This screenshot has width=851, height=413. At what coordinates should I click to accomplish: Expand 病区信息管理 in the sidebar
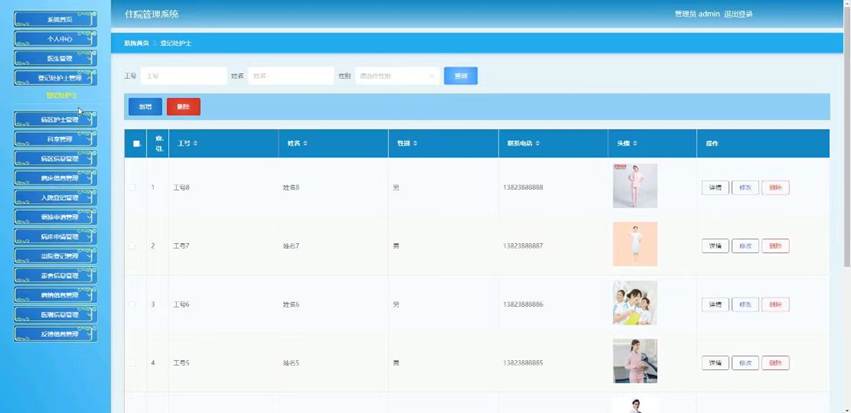click(x=55, y=158)
